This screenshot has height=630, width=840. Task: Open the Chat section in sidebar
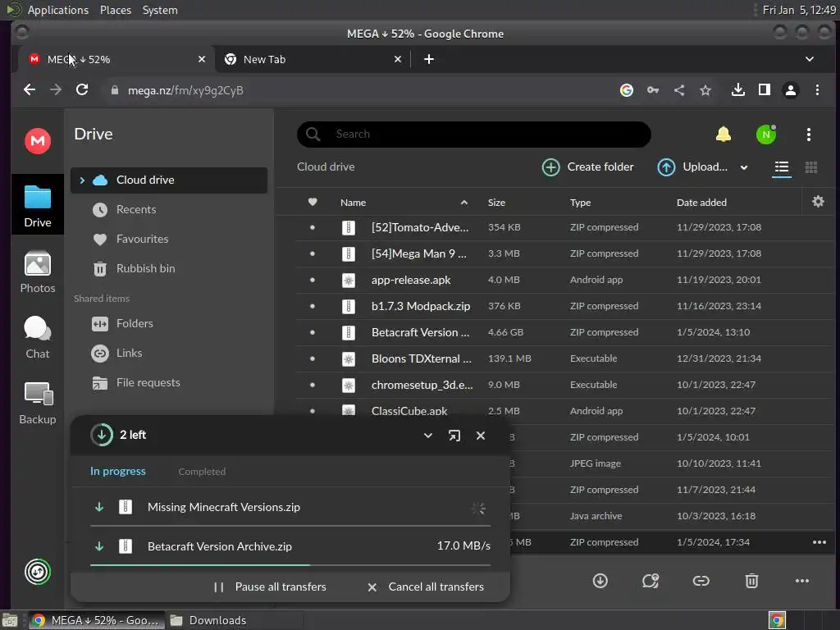[38, 337]
